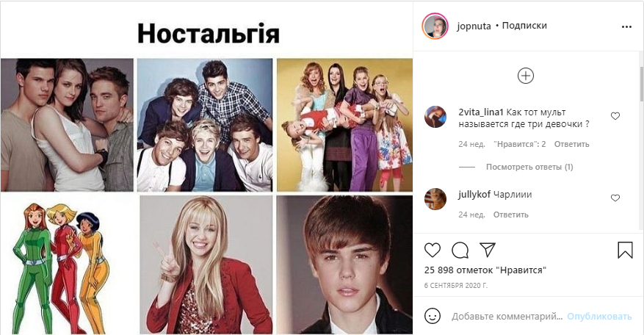Screen dimensions: 644x335
Task: Open the three-dot options menu
Action: point(626,26)
